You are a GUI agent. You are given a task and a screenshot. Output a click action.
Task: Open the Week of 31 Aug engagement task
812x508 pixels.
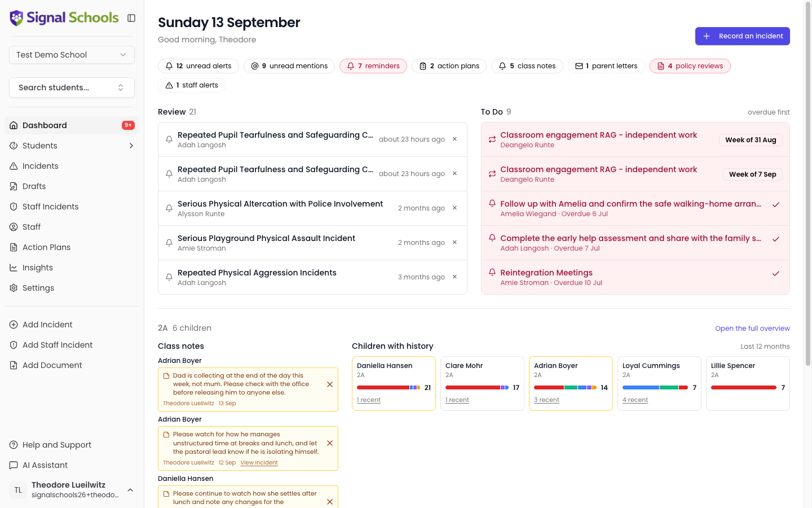tap(636, 139)
